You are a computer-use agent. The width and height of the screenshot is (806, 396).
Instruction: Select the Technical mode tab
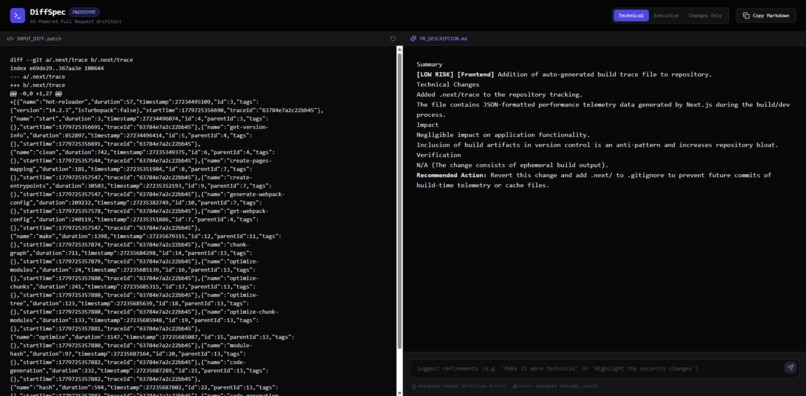coord(631,15)
